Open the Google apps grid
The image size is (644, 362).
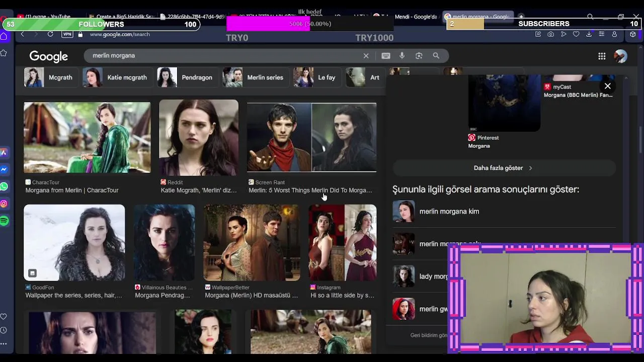(602, 56)
